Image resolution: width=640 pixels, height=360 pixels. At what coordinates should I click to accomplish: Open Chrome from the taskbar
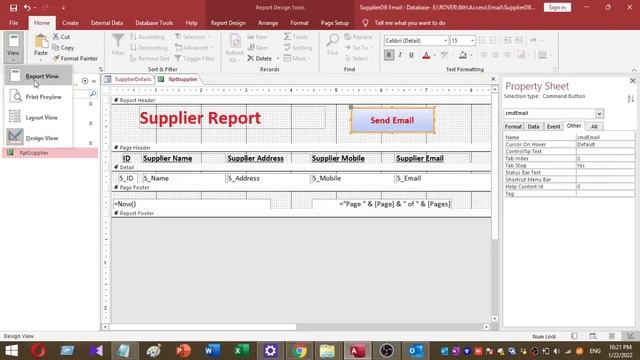pyautogui.click(x=299, y=351)
